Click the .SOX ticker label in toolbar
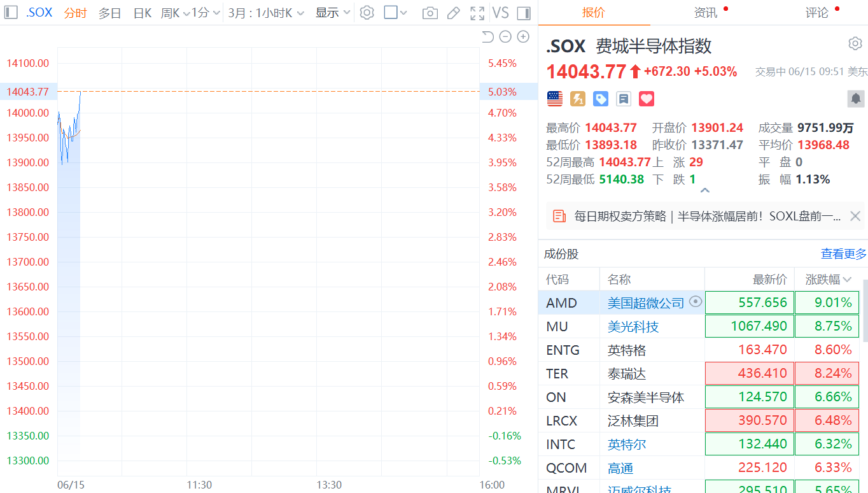Screen dimensions: 868x493 pyautogui.click(x=39, y=13)
